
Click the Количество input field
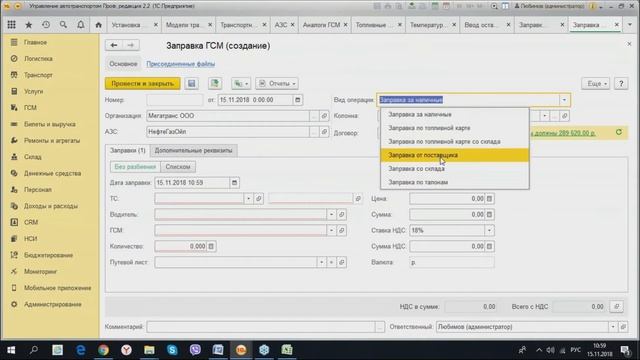[180, 247]
